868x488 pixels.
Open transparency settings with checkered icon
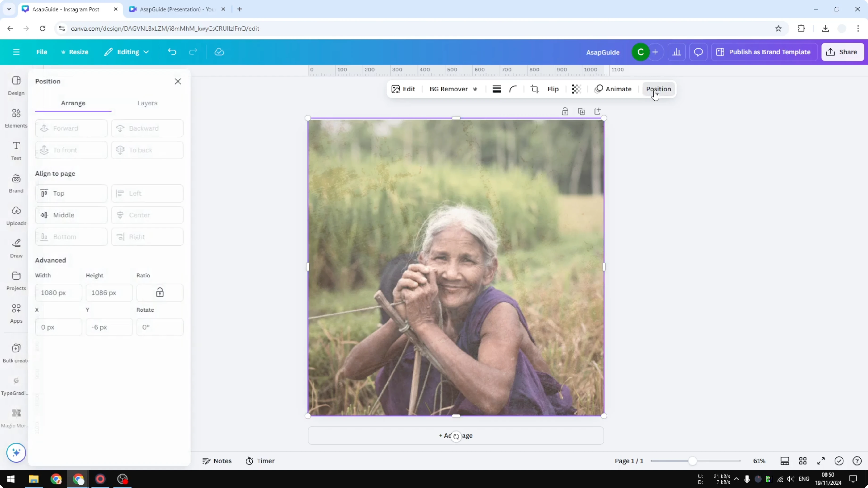(x=576, y=89)
